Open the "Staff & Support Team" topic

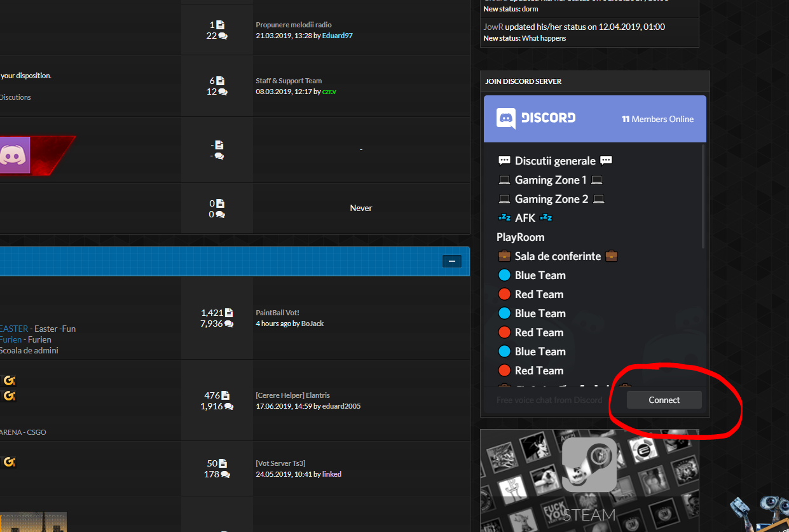[x=289, y=81]
